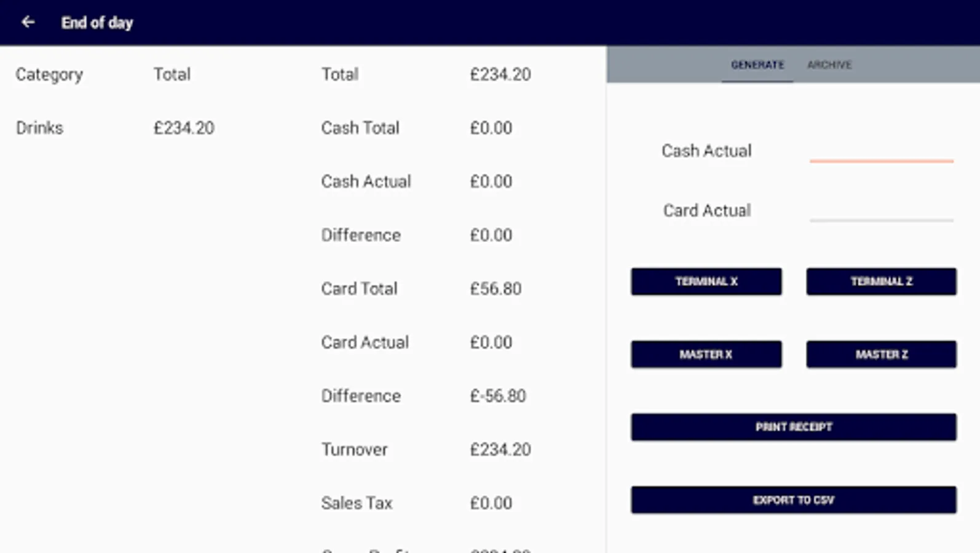
Task: Click the Card Total £56.80 value
Action: point(496,288)
